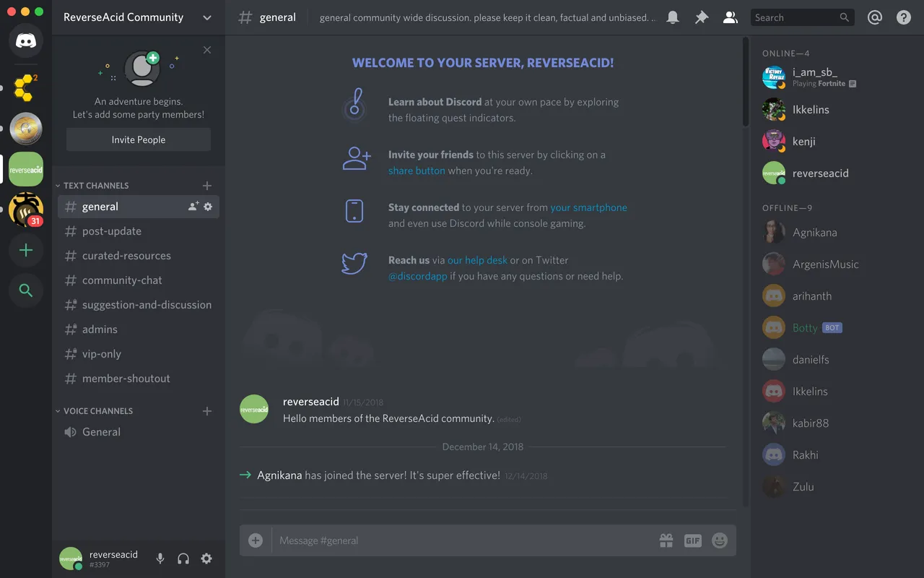Open server discovery magnifier icon

click(x=26, y=290)
